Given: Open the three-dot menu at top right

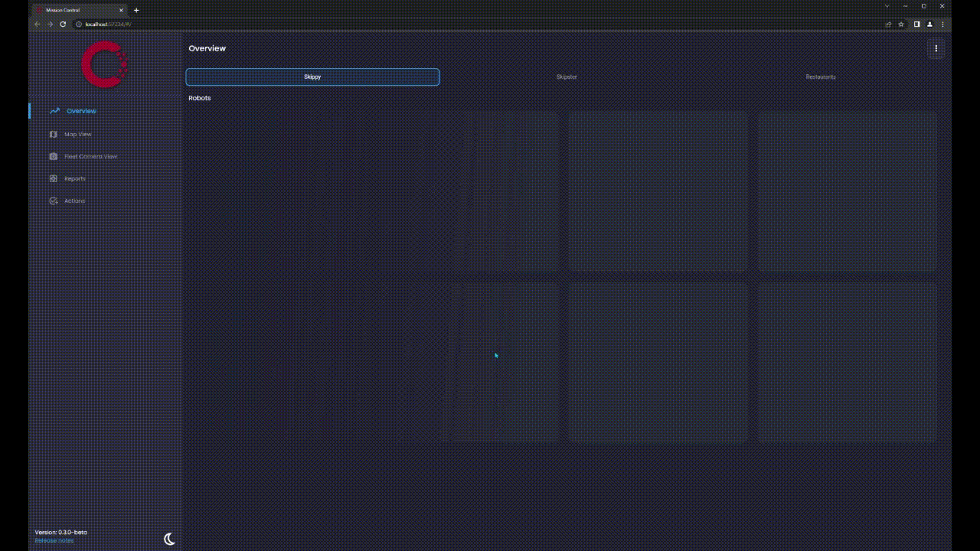Looking at the screenshot, I should coord(936,48).
